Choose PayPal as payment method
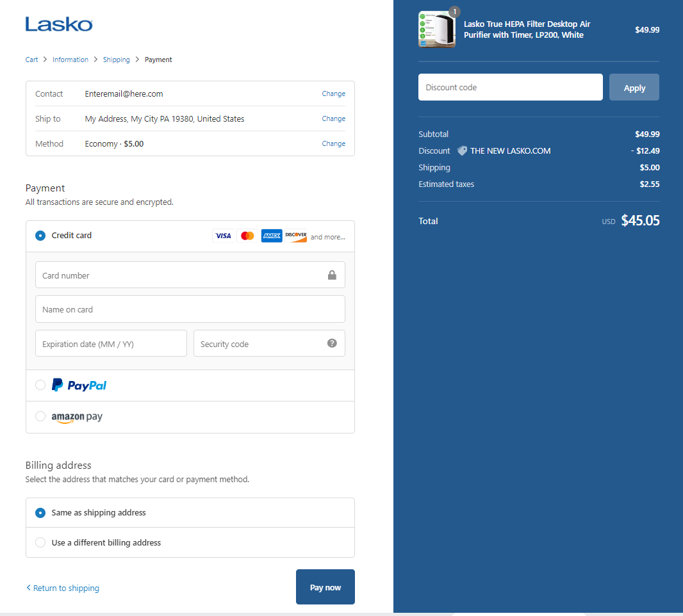The width and height of the screenshot is (683, 616). click(x=40, y=385)
